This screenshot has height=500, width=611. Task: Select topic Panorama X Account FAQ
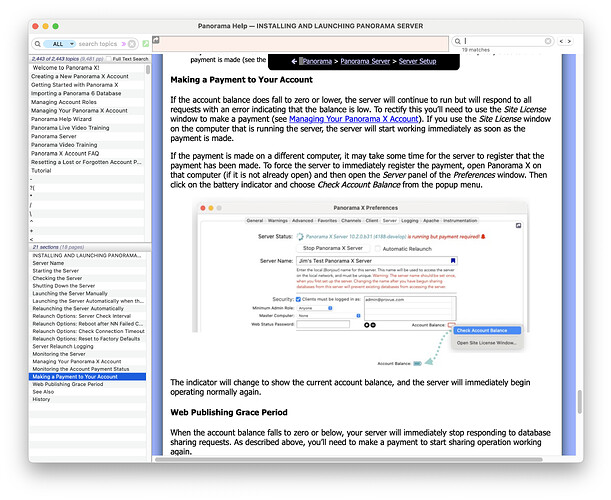87,154
